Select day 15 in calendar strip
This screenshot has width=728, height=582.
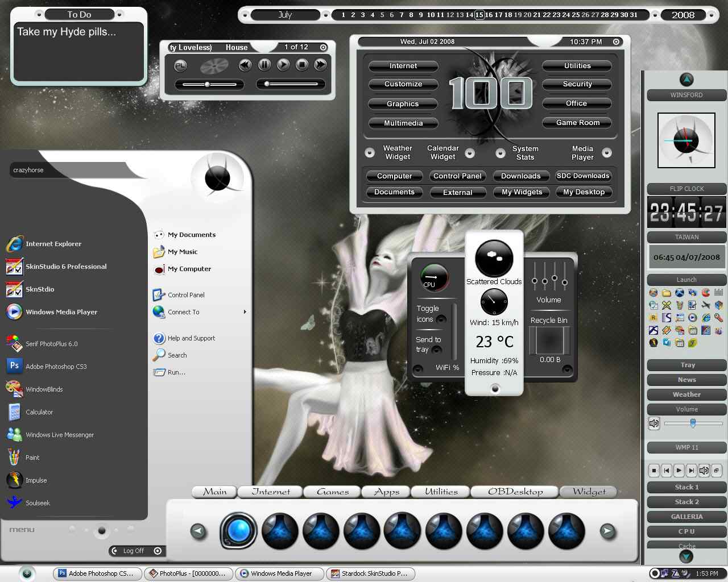click(x=479, y=15)
